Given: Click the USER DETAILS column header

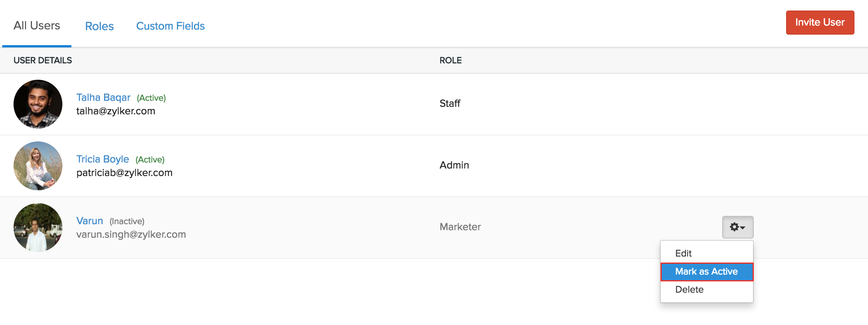Looking at the screenshot, I should (x=42, y=60).
